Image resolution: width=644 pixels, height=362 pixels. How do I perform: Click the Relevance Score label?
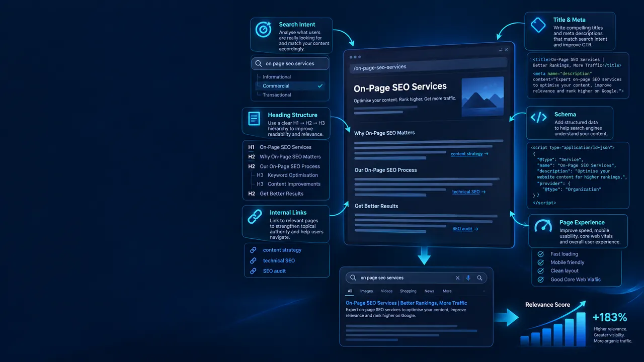click(547, 305)
